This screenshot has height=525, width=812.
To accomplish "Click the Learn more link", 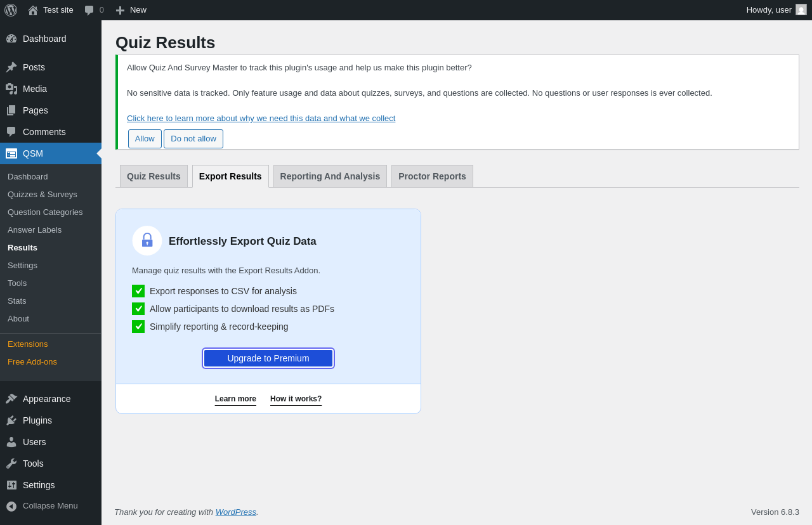I will pos(235,399).
